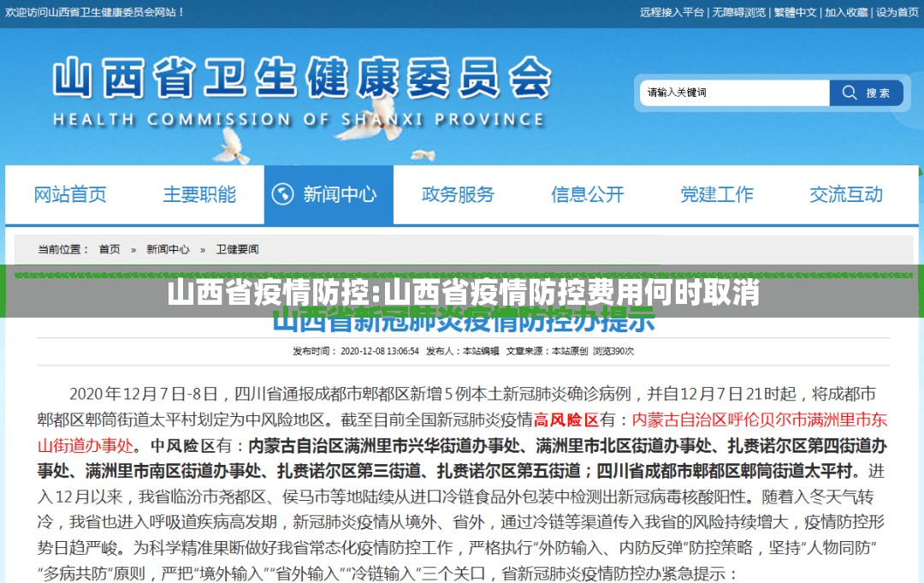Click 远程接入平台 link in top bar
This screenshot has width=924, height=583.
[x=672, y=12]
